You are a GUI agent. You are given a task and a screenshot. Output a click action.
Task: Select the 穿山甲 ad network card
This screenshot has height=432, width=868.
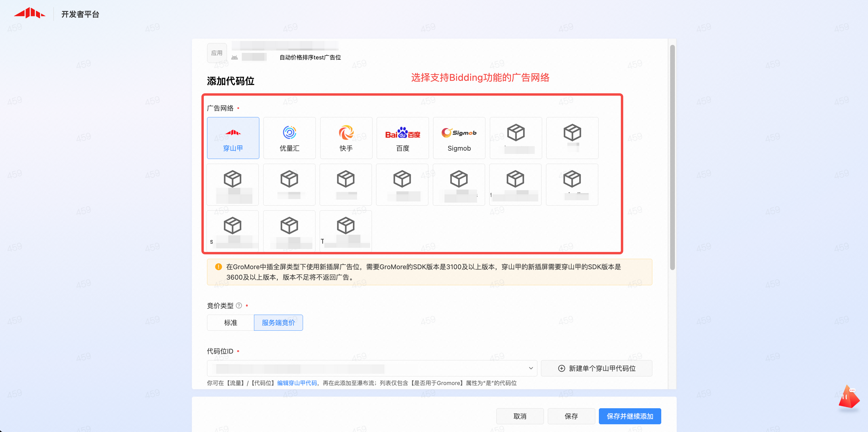coord(233,138)
